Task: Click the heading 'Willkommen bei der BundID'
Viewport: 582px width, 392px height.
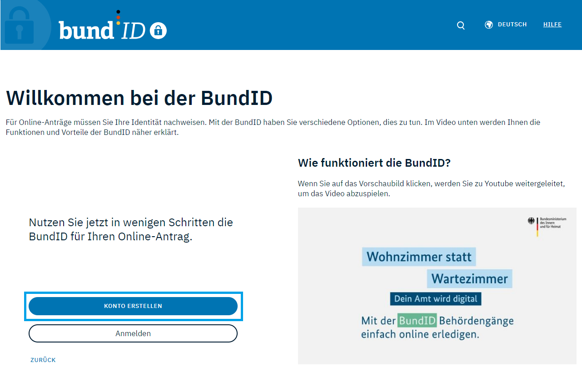Action: pos(139,98)
